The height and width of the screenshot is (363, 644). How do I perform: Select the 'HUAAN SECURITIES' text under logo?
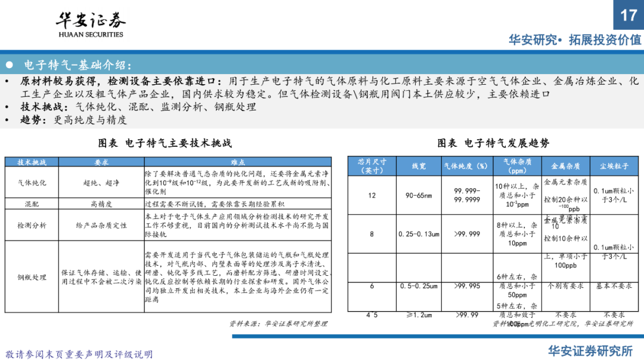pos(91,35)
